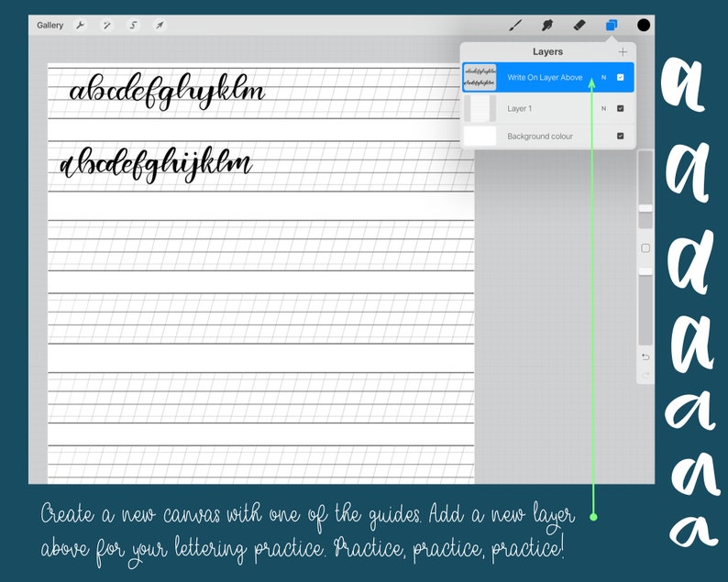Close the Layers panel via Layers icon
The width and height of the screenshot is (728, 582).
(612, 25)
